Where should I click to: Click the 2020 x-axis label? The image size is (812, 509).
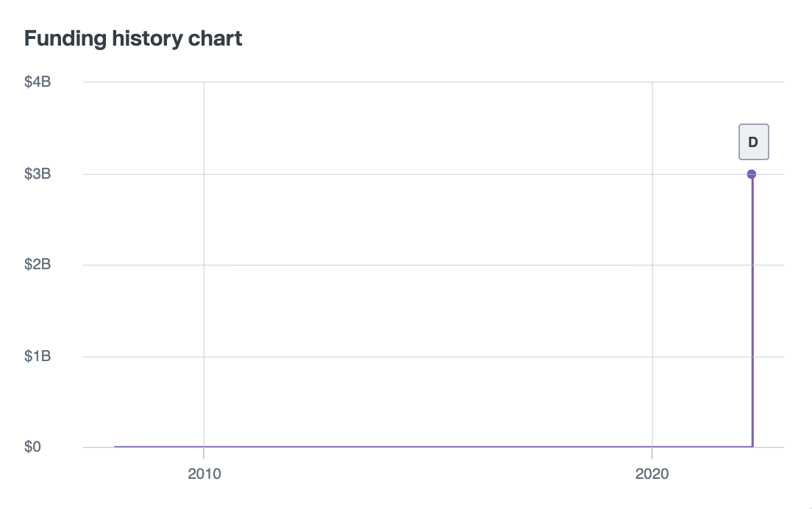pyautogui.click(x=652, y=474)
